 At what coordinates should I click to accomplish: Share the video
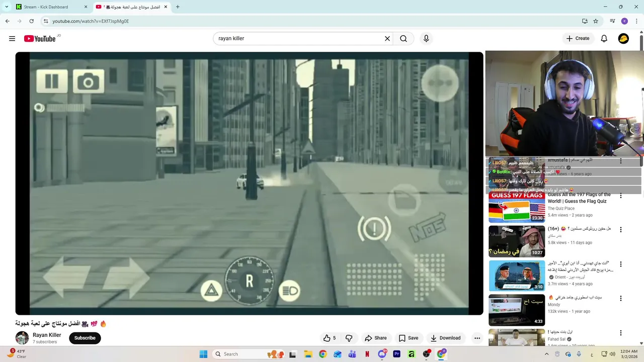tap(376, 338)
